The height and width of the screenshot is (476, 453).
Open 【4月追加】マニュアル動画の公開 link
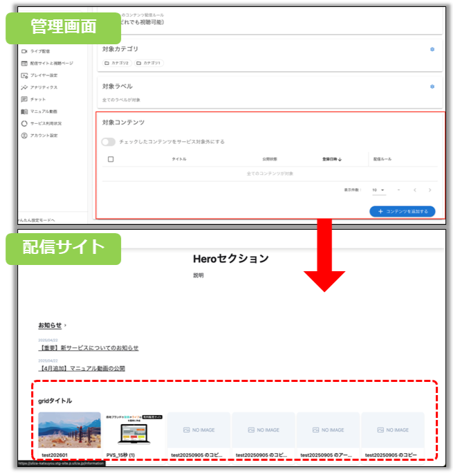(82, 368)
